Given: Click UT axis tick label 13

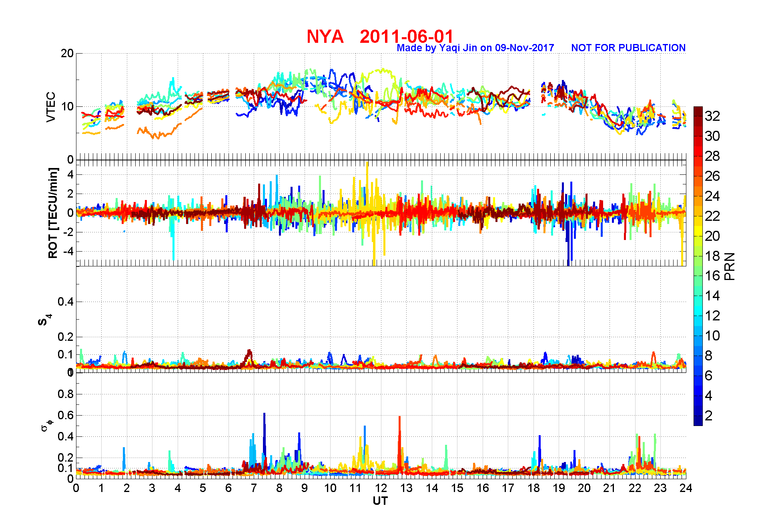Looking at the screenshot, I should click(406, 488).
